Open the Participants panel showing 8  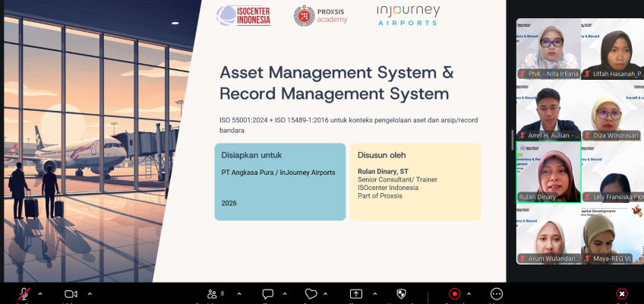click(216, 293)
